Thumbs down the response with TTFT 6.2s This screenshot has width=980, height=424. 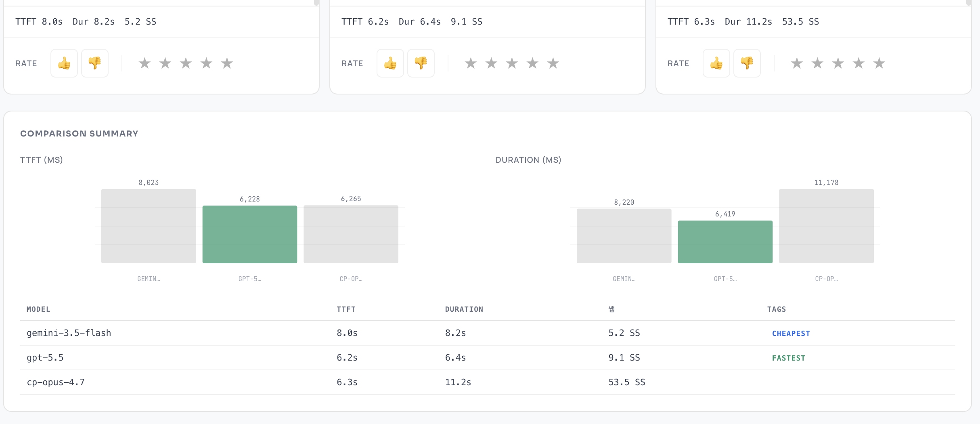[x=421, y=63]
